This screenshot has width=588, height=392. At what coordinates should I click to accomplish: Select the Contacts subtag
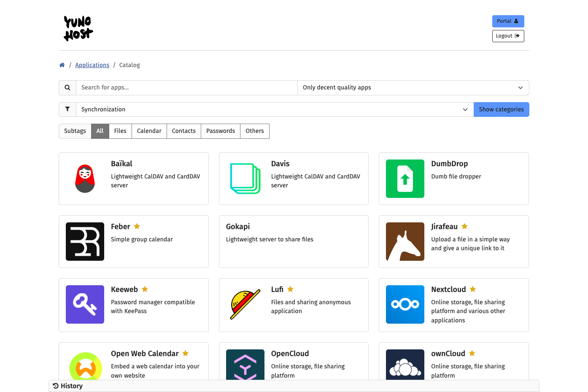(x=184, y=131)
